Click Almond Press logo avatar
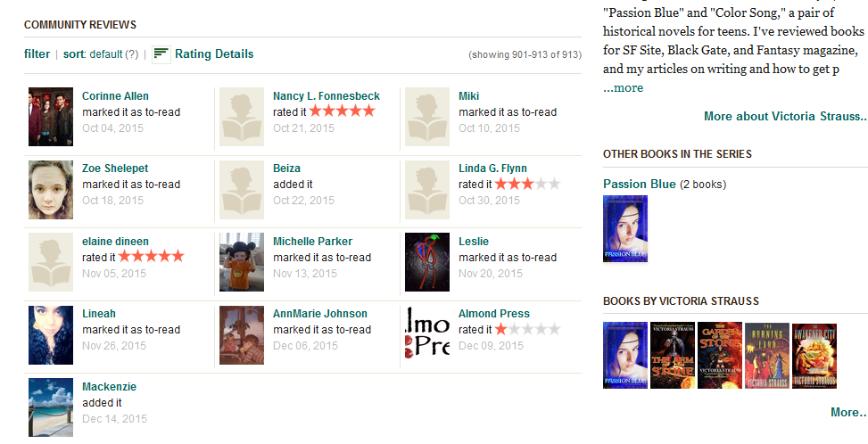868x444 pixels. pos(427,334)
